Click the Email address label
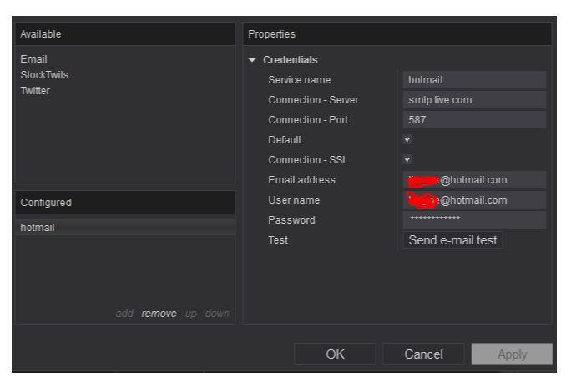Viewport: 576px width, 392px height. pos(301,180)
